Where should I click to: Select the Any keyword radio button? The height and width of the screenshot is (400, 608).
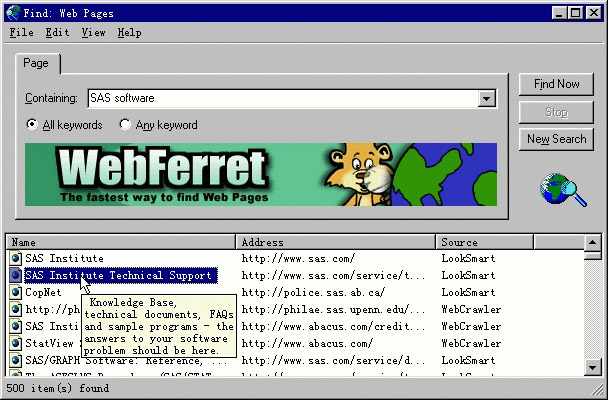[x=125, y=125]
